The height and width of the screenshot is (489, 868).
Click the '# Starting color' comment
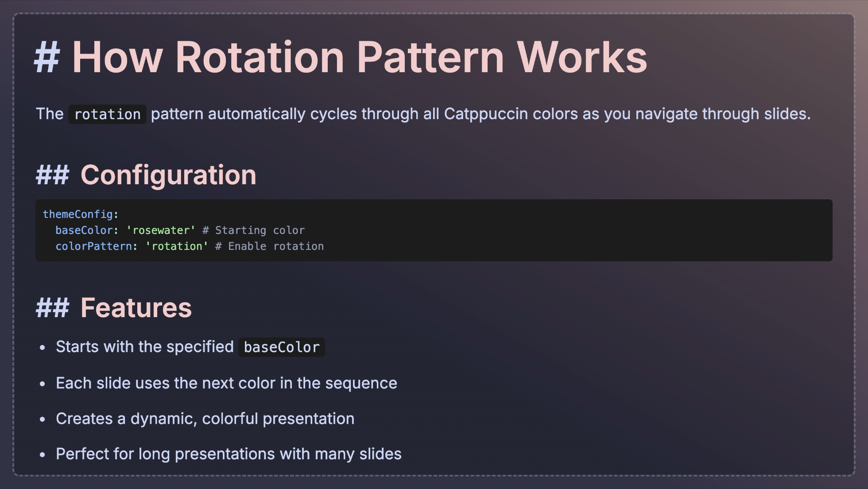[253, 230]
